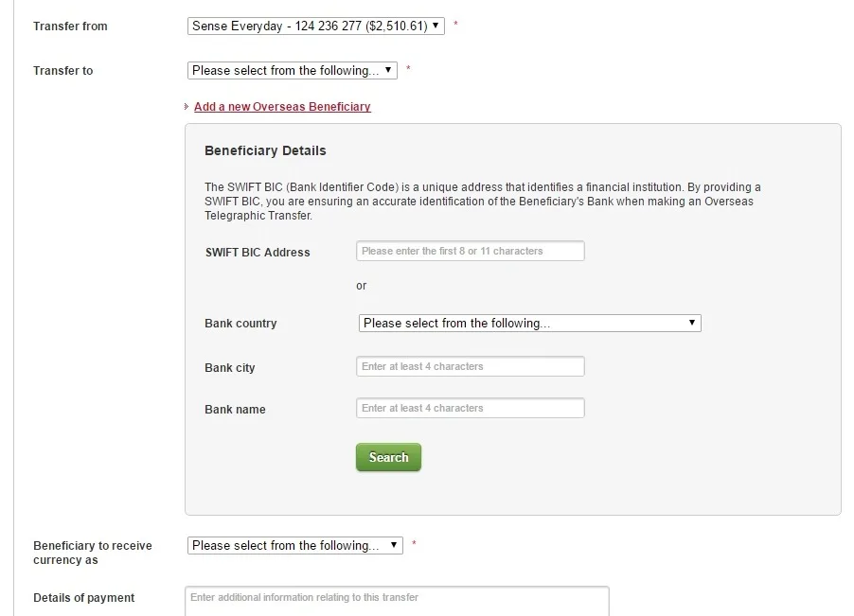Click the Transfer to label
The height and width of the screenshot is (616, 854).
(x=62, y=71)
